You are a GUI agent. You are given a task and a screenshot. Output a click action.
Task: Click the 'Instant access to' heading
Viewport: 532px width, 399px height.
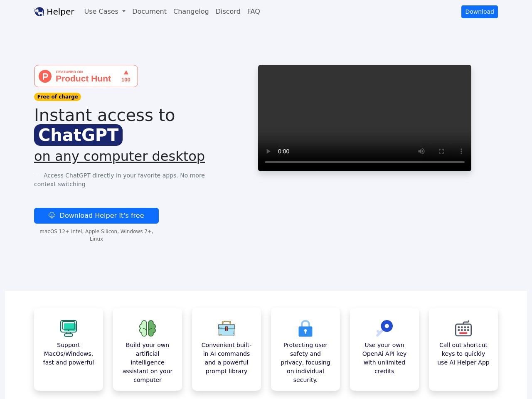(104, 115)
